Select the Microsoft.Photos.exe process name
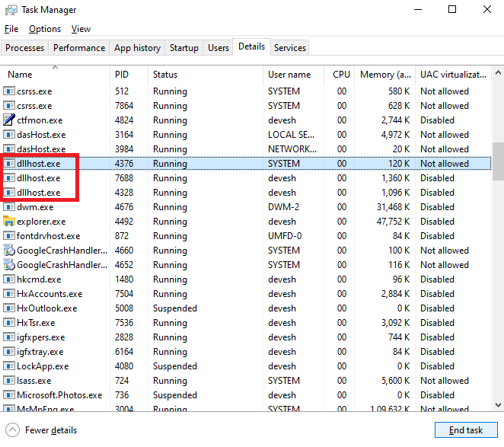Image resolution: width=504 pixels, height=447 pixels. pyautogui.click(x=59, y=395)
